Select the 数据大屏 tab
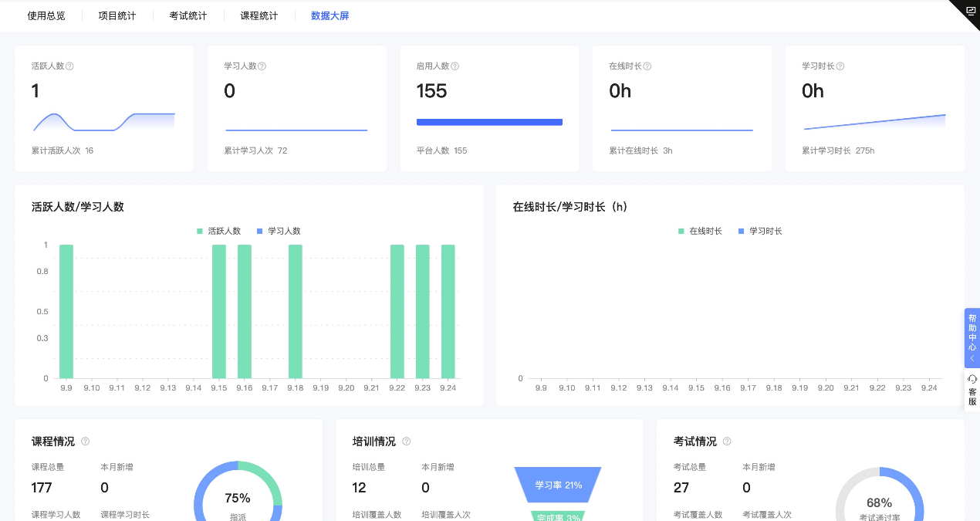980x521 pixels. coord(330,15)
